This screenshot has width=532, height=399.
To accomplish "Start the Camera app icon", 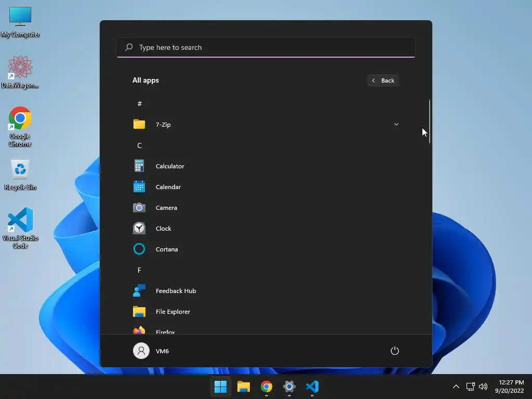I will (x=139, y=207).
